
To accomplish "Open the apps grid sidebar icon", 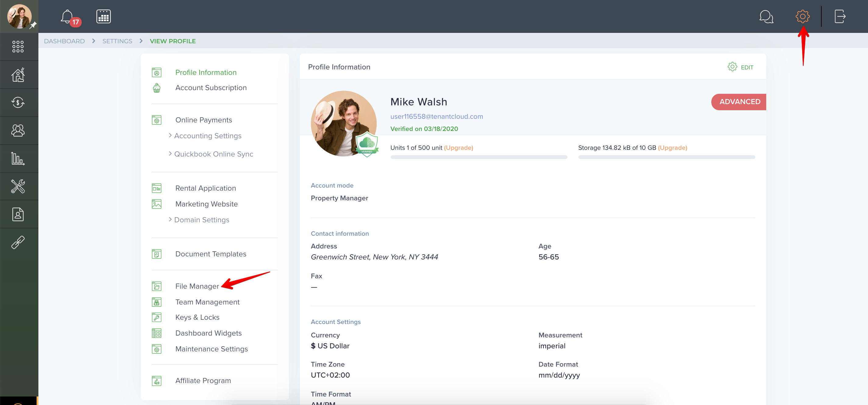I will [18, 47].
